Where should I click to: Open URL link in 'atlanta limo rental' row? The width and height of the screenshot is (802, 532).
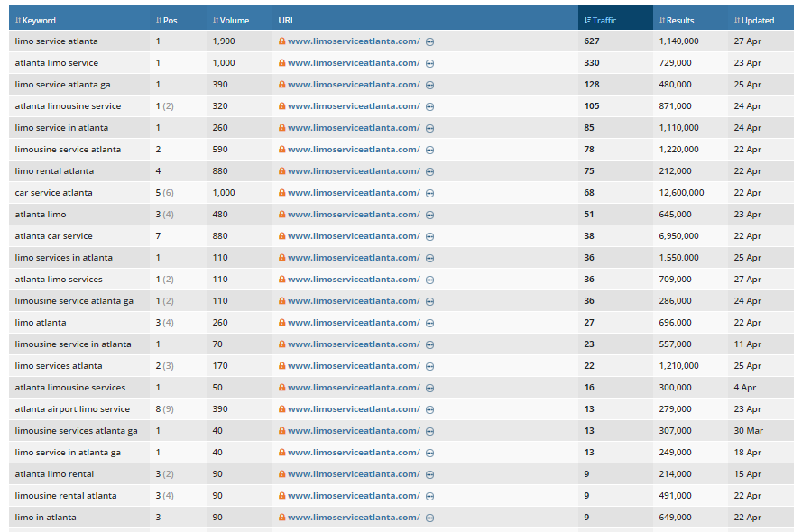[x=354, y=473]
